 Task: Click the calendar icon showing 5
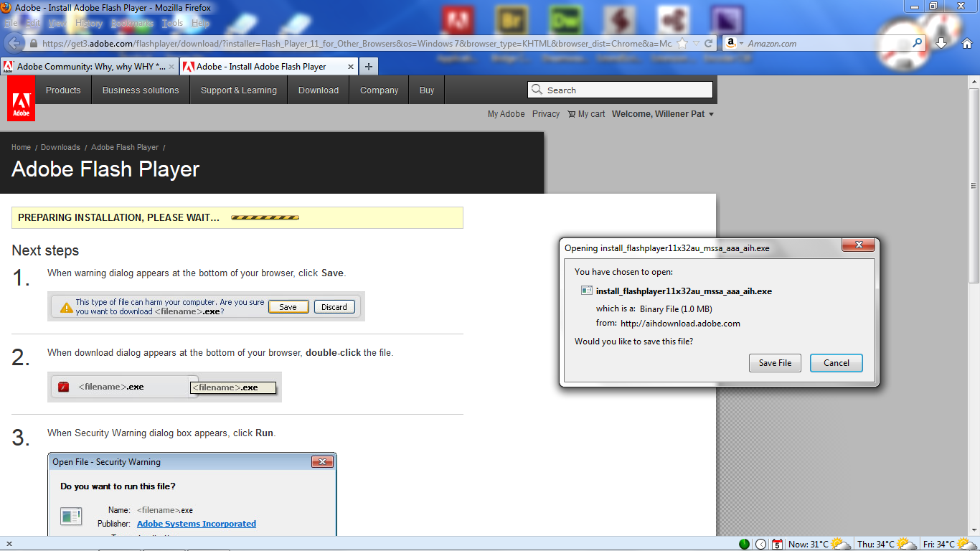pos(777,545)
